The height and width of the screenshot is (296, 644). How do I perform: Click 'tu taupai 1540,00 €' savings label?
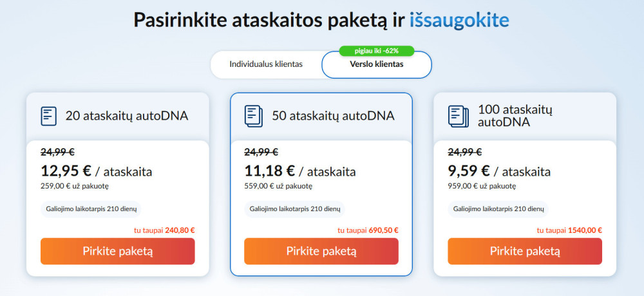569,230
